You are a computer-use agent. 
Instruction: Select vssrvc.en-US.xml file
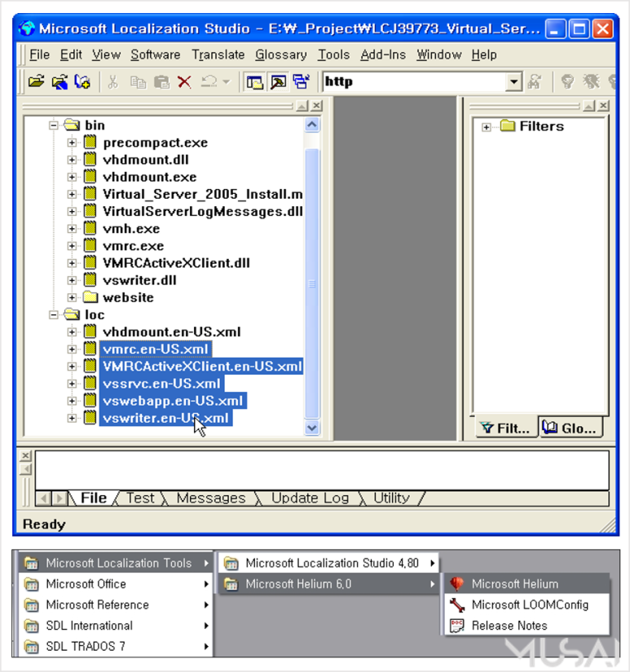click(x=161, y=384)
